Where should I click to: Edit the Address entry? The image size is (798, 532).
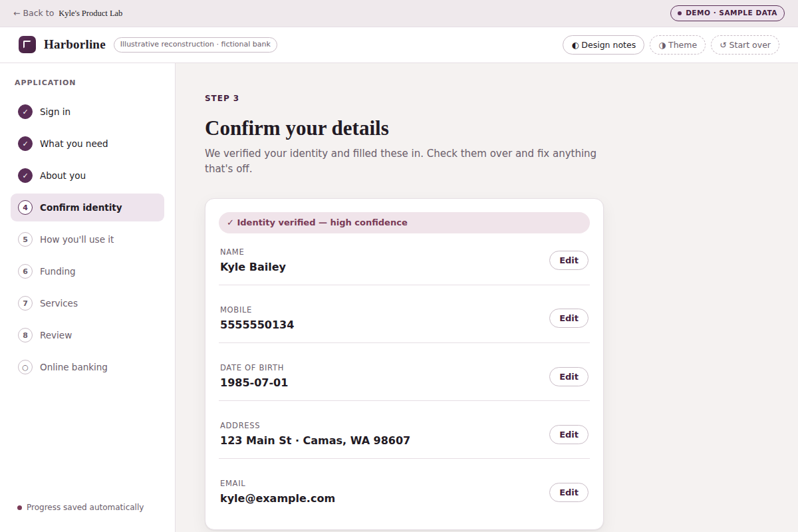(x=569, y=434)
